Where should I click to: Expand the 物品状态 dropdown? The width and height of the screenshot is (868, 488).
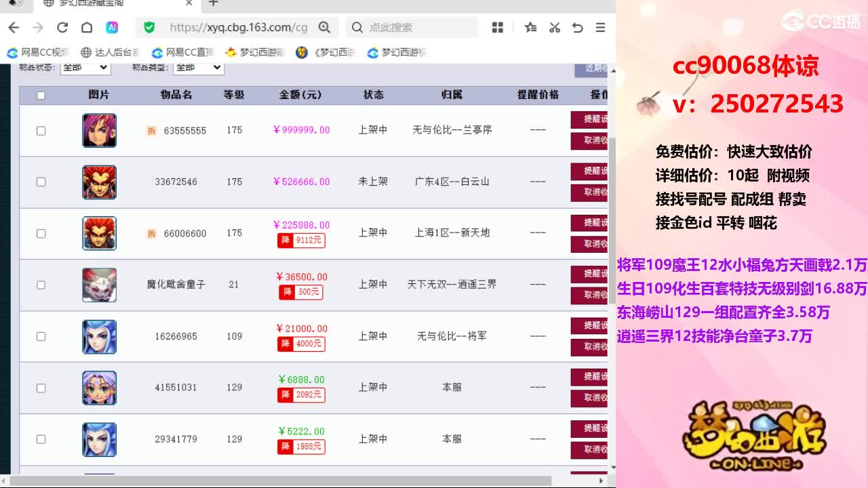[85, 67]
